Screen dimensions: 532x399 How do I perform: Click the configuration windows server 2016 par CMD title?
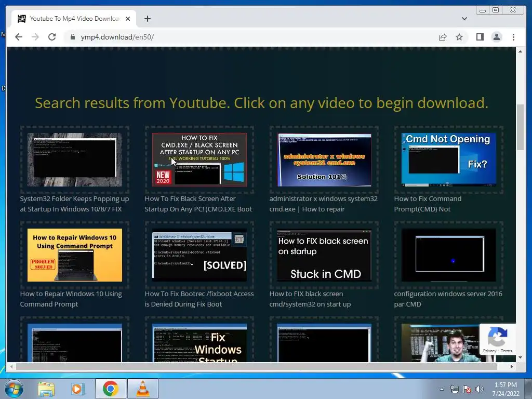(448, 299)
